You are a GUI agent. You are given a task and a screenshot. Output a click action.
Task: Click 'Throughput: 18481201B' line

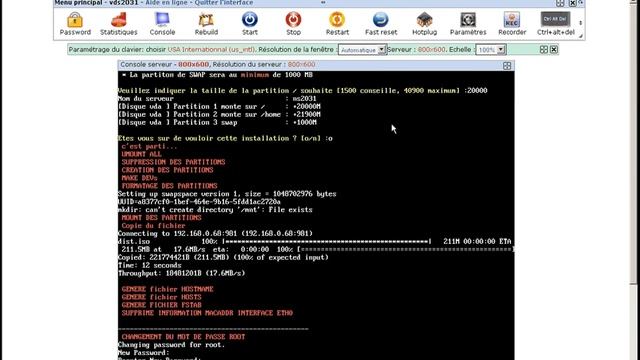[182, 273]
